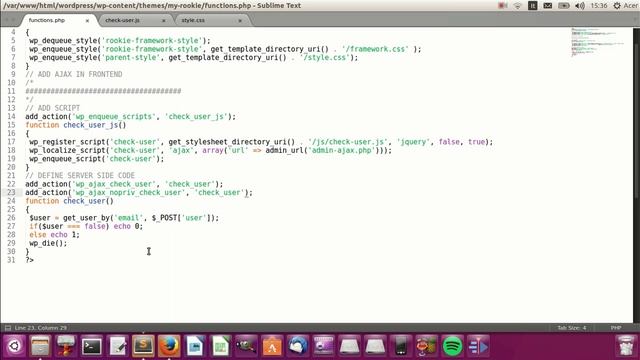640x360 pixels.
Task: Click 'wp_ajax_nopriv_check_user' string on line 23
Action: (129, 193)
